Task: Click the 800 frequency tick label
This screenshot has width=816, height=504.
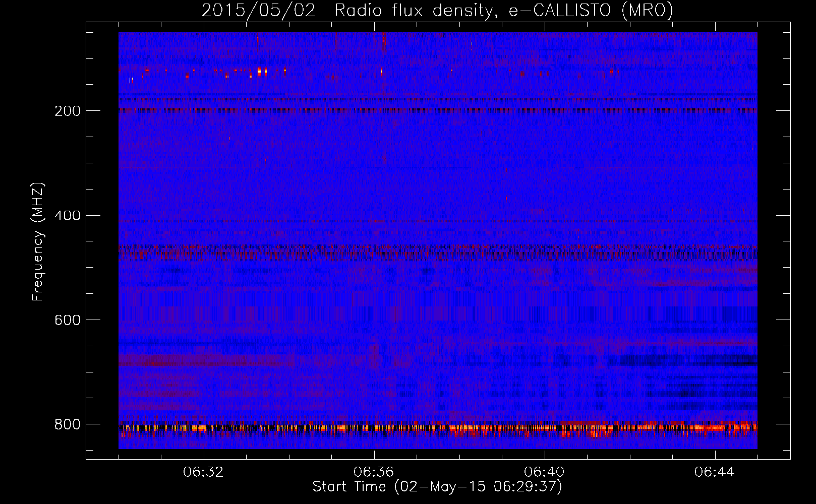Action: point(68,424)
